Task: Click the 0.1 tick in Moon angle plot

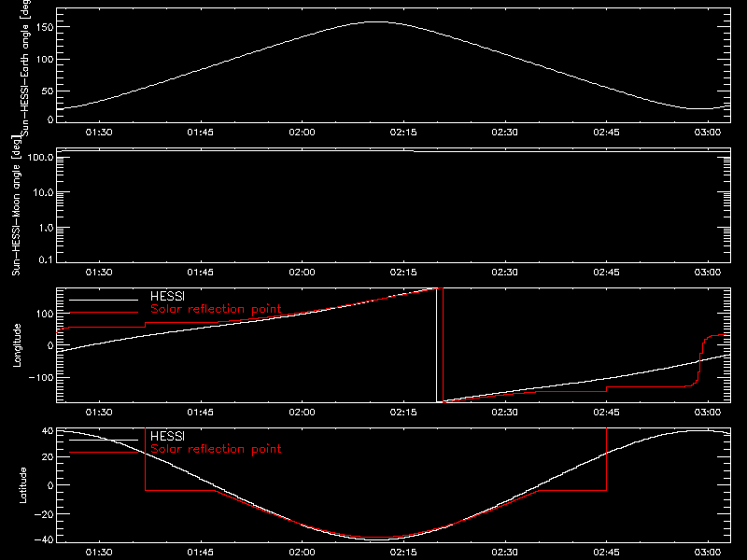Action: (x=46, y=259)
